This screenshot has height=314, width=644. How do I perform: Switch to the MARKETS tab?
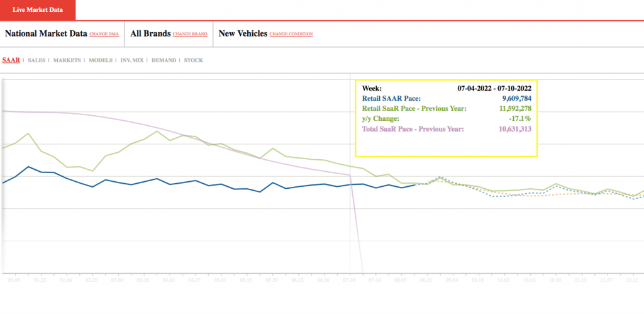point(67,60)
